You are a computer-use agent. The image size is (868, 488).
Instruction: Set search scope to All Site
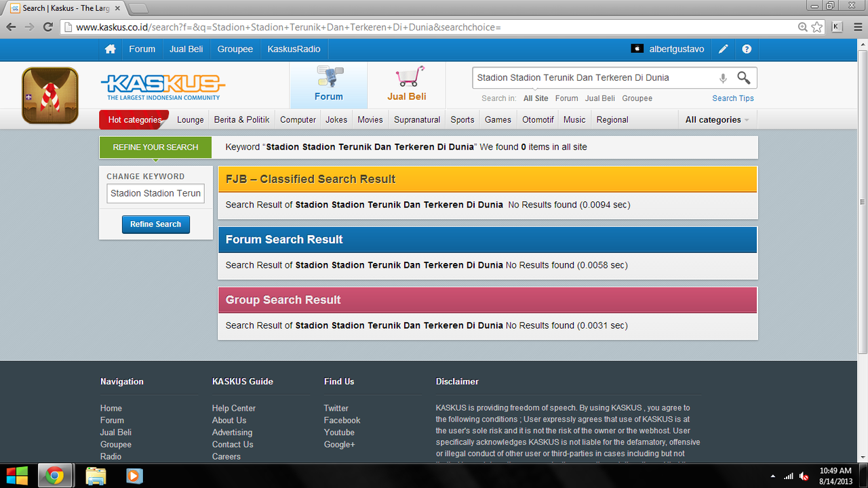(536, 98)
